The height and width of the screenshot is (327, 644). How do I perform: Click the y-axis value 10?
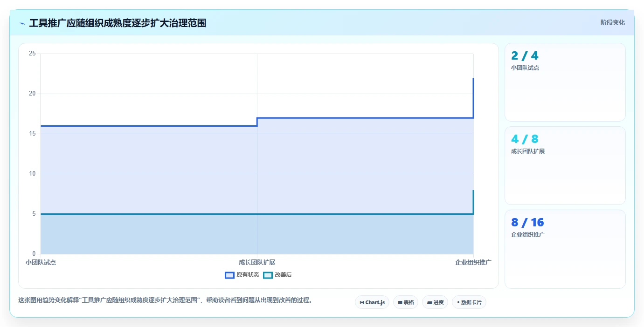(32, 174)
